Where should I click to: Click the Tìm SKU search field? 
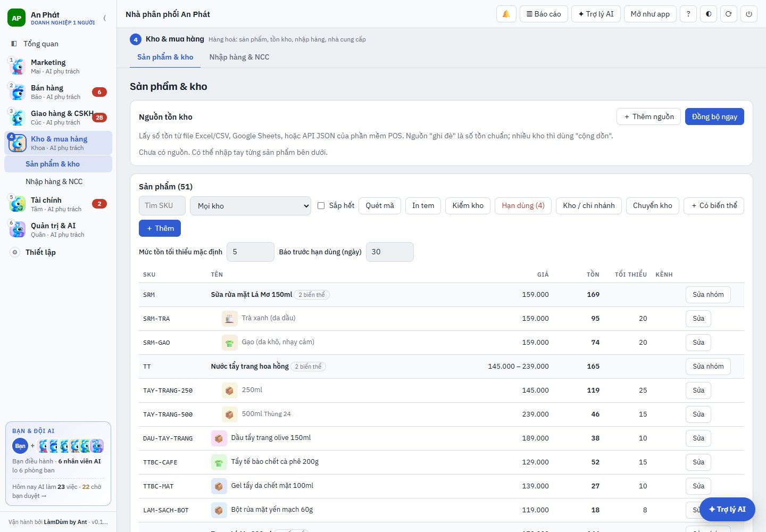point(162,206)
